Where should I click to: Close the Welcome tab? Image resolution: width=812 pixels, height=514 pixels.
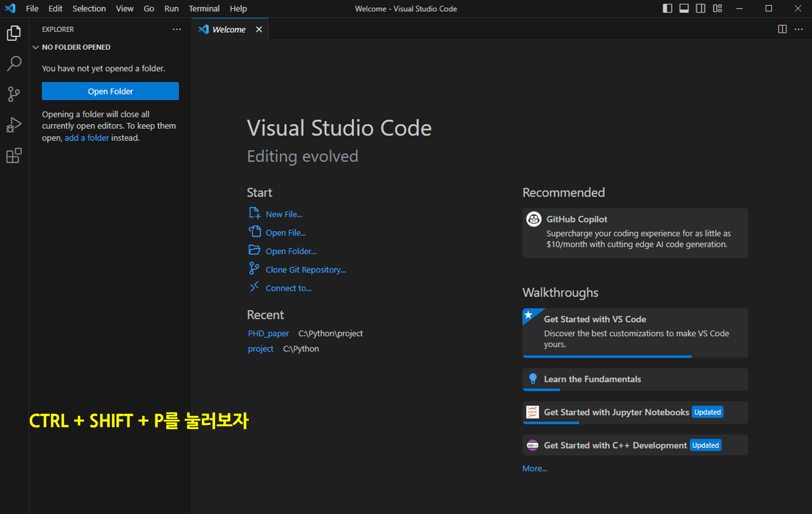coord(259,29)
